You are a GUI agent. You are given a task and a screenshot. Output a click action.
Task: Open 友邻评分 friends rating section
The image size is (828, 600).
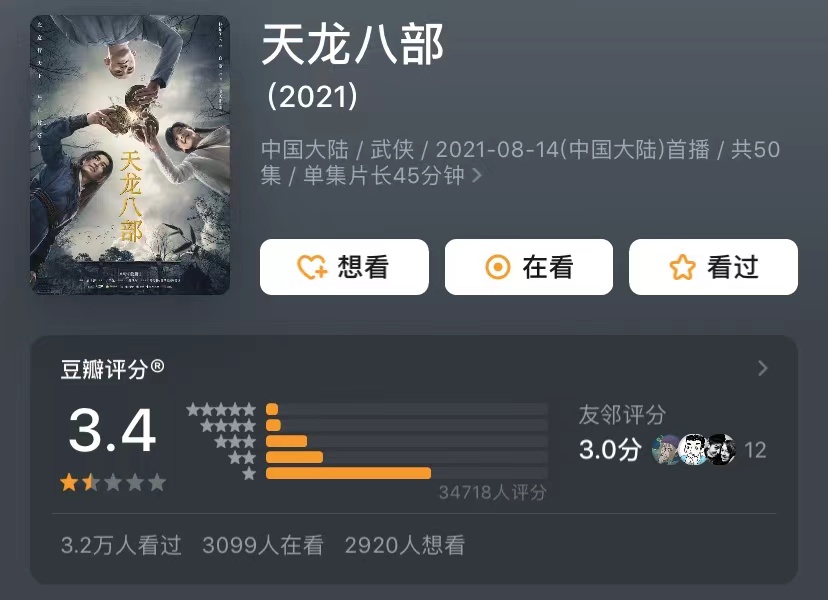tap(622, 414)
